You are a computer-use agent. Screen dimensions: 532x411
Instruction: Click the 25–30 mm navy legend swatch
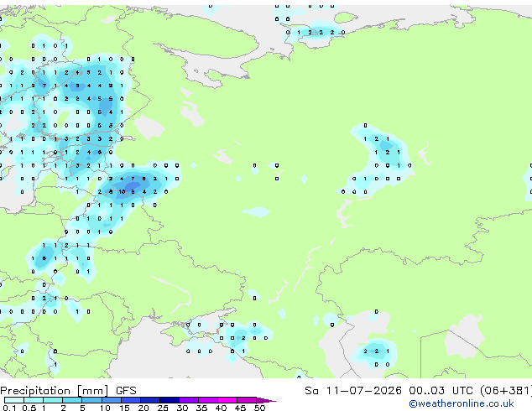point(170,400)
